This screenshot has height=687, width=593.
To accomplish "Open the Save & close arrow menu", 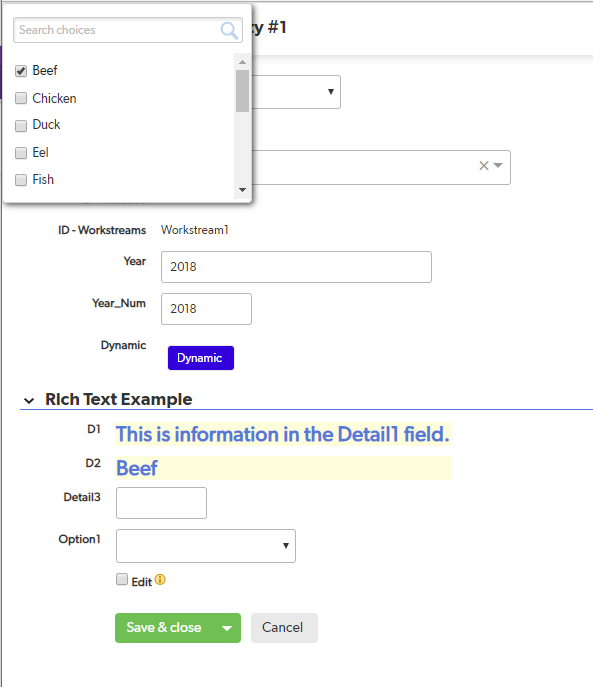I will tap(227, 628).
